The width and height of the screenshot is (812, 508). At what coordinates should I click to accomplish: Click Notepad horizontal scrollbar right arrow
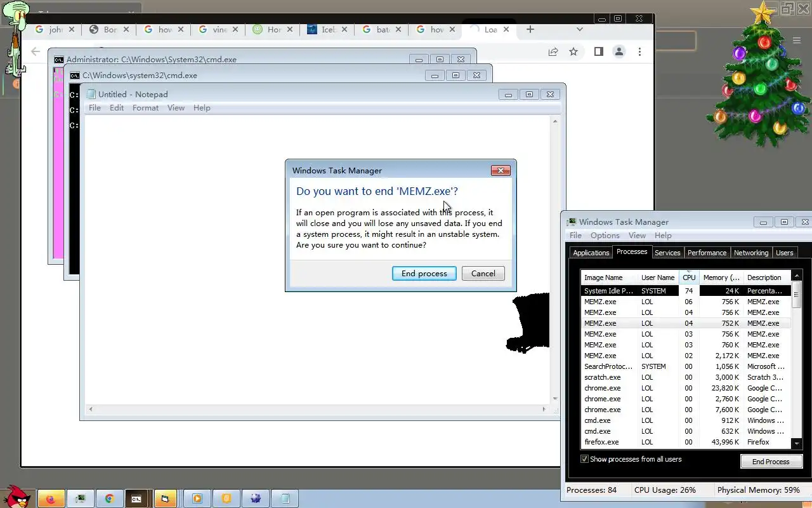pyautogui.click(x=544, y=410)
